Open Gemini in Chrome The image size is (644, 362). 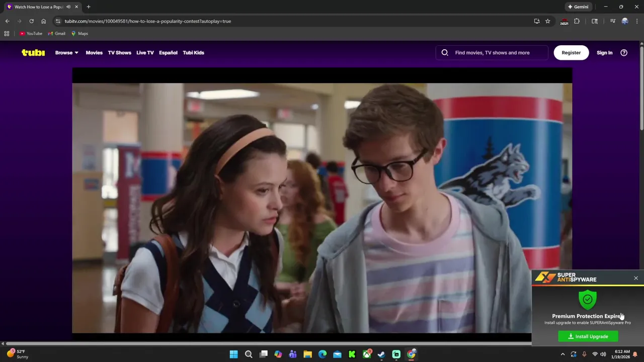click(x=578, y=7)
